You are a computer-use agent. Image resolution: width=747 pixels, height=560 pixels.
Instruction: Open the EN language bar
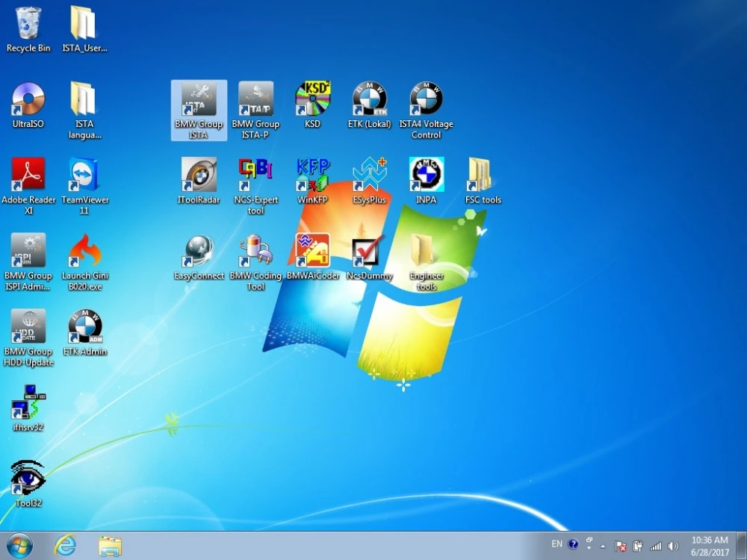click(557, 544)
